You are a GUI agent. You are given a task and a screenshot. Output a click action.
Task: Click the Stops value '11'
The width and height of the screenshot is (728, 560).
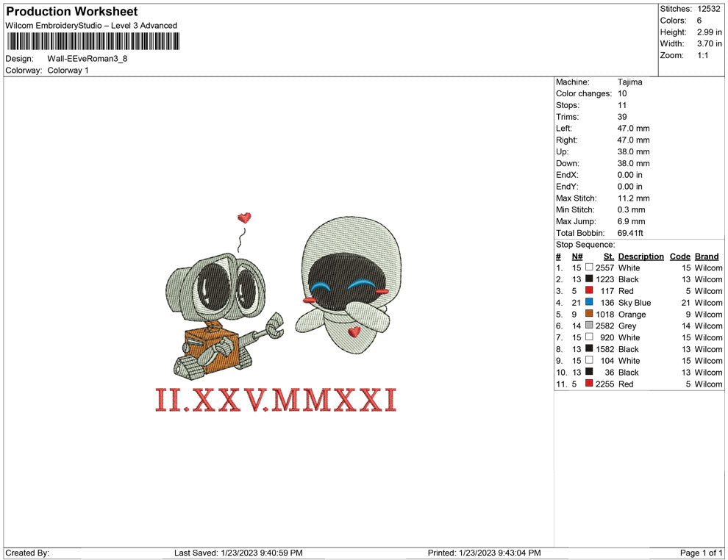[622, 105]
